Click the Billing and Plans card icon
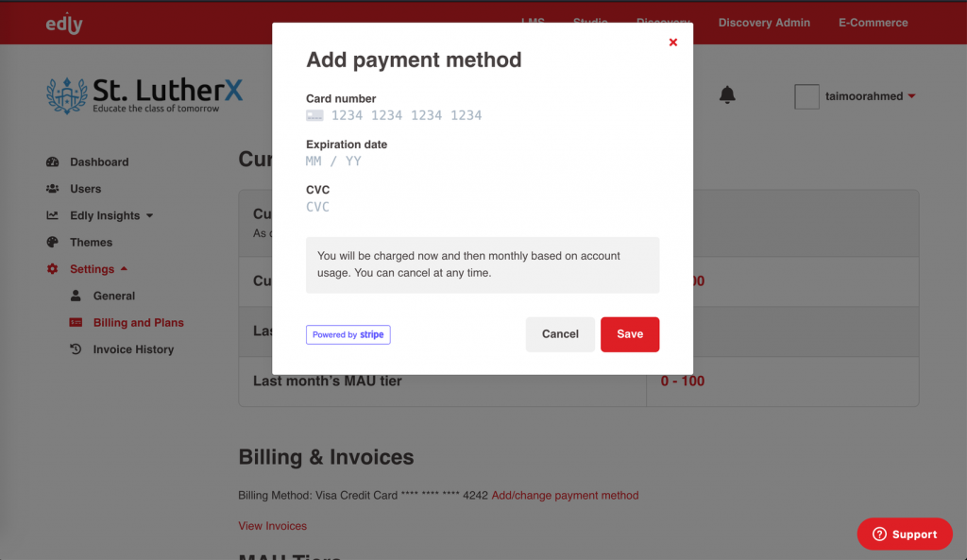This screenshot has width=967, height=560. (x=76, y=323)
